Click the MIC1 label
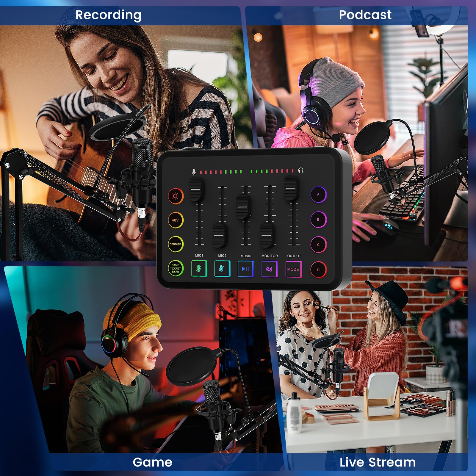 tap(199, 256)
